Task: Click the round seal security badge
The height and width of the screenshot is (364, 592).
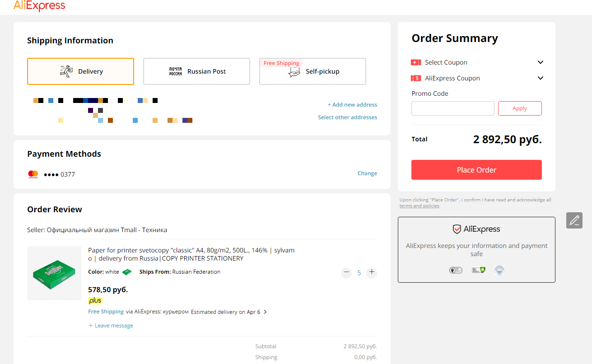Action: pyautogui.click(x=499, y=270)
